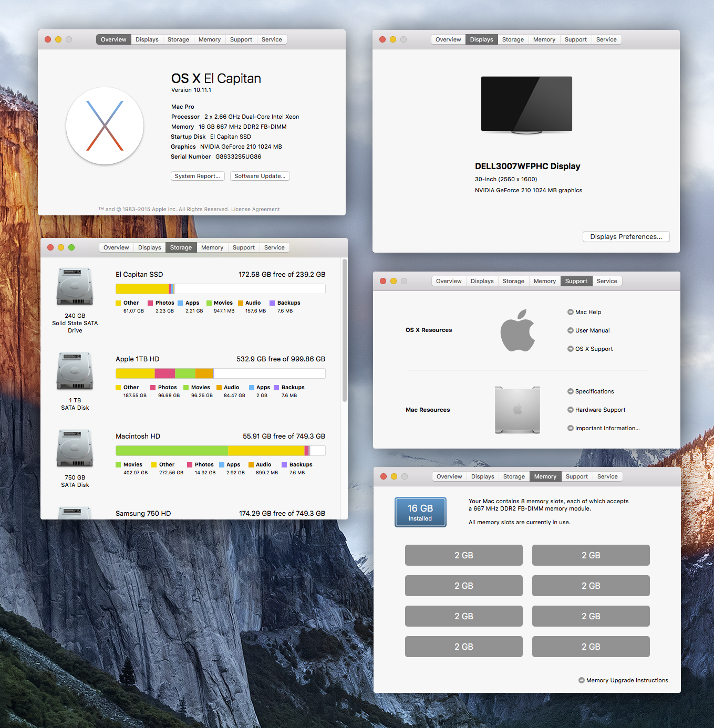Click the Software Update button
This screenshot has width=714, height=728.
[x=260, y=176]
